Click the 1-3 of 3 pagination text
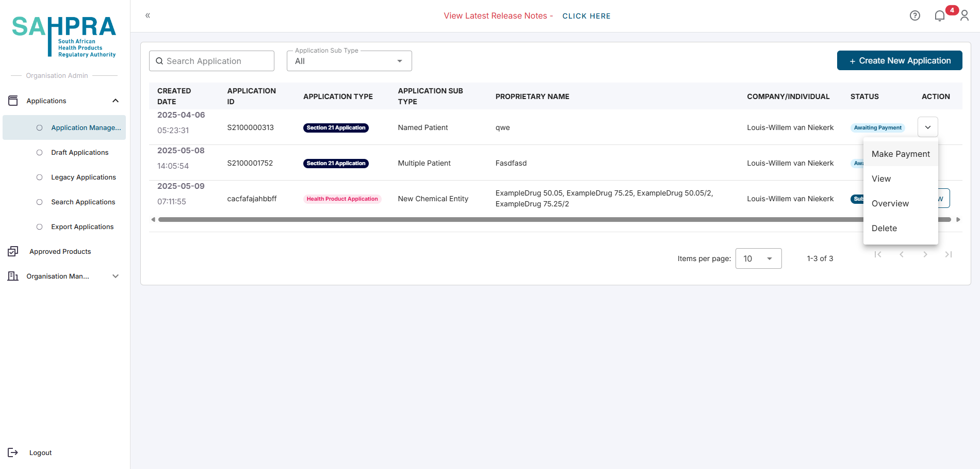Screen dimensions: 980x469 [x=820, y=258]
